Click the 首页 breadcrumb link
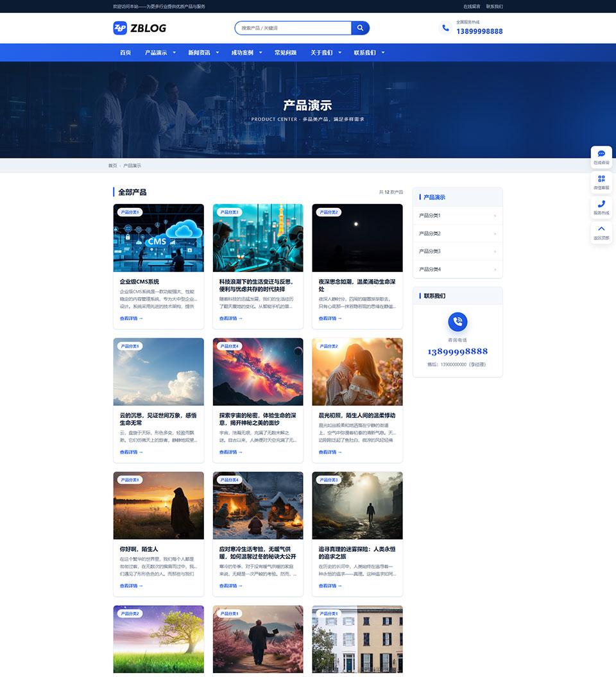 pyautogui.click(x=112, y=166)
